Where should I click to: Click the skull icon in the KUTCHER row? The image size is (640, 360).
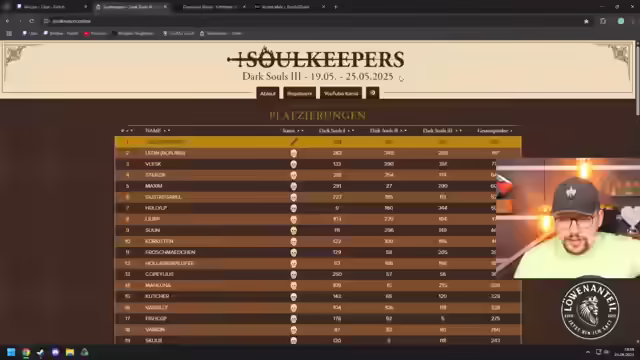(x=293, y=296)
